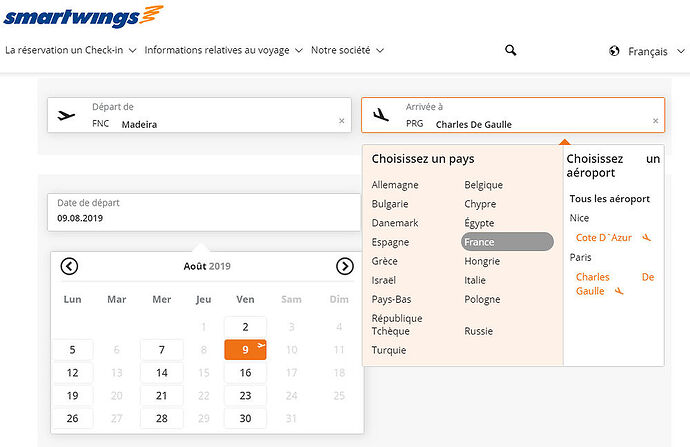Click the globe language icon
The width and height of the screenshot is (690, 447).
pos(614,51)
